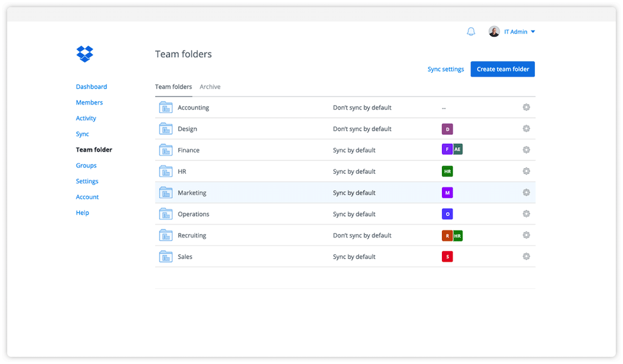The image size is (623, 364).
Task: Click the IT Admin profile avatar
Action: pos(495,32)
